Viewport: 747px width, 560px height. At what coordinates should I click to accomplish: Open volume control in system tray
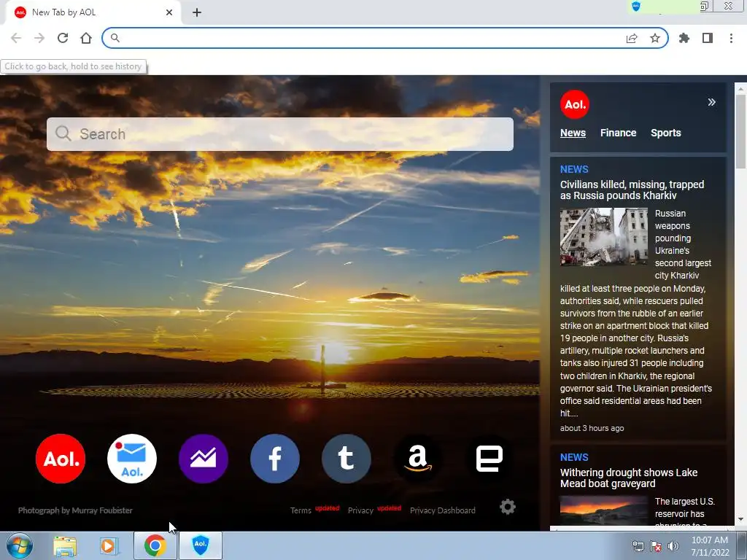point(673,547)
